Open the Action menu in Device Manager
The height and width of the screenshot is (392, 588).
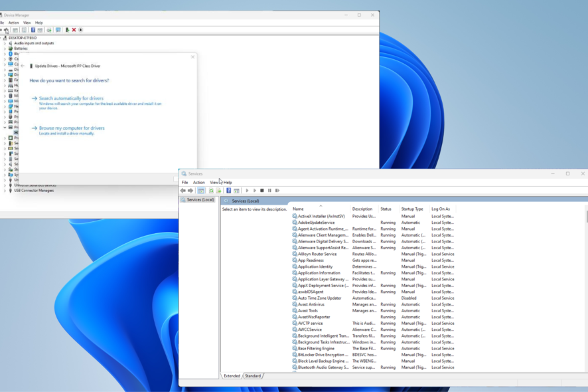13,23
